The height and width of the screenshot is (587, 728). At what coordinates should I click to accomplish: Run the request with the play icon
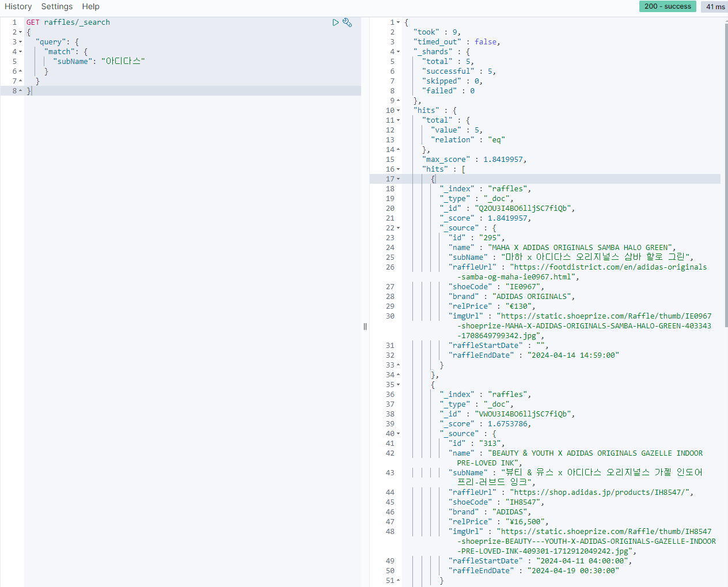(x=335, y=22)
